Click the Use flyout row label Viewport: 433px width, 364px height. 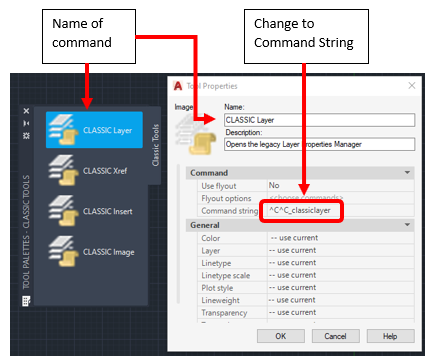219,186
